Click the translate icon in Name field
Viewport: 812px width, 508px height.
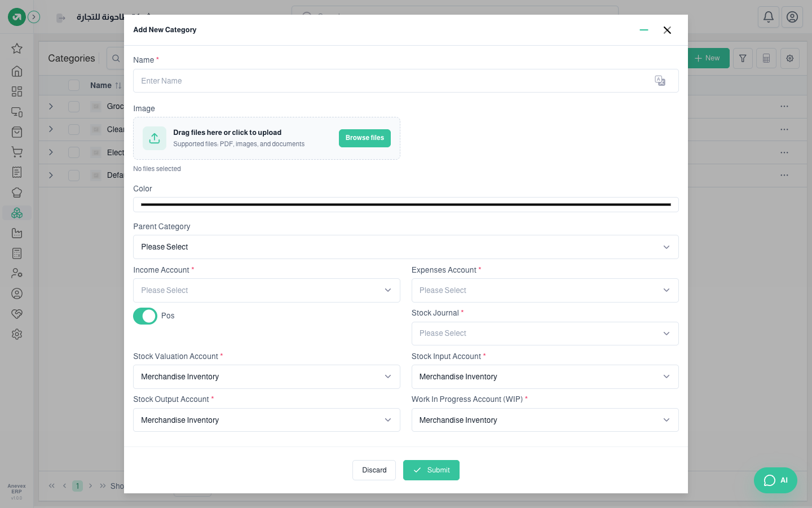click(x=660, y=81)
